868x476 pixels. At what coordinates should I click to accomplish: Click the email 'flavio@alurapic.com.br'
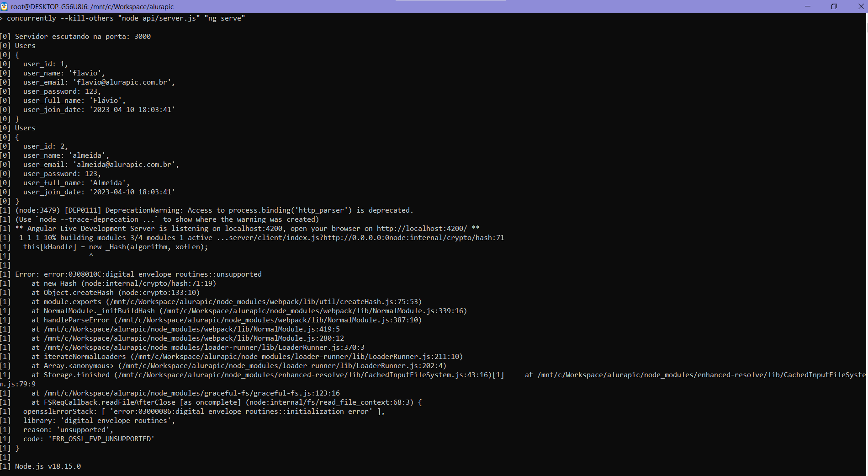[x=124, y=82]
